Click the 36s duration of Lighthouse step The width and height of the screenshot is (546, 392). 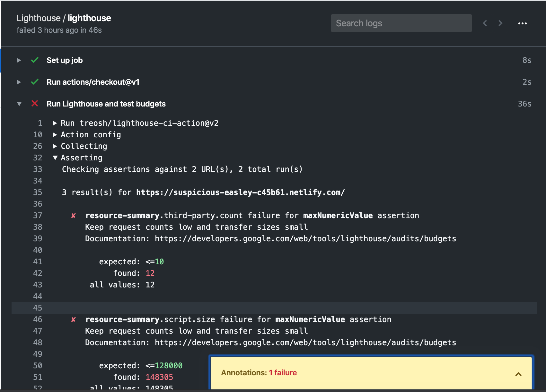coord(524,104)
